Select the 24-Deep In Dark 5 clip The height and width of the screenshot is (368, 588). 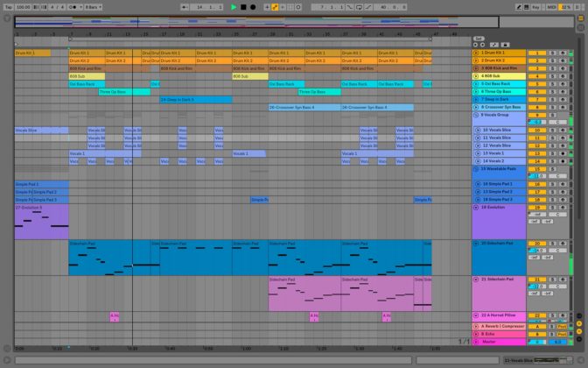coord(196,100)
